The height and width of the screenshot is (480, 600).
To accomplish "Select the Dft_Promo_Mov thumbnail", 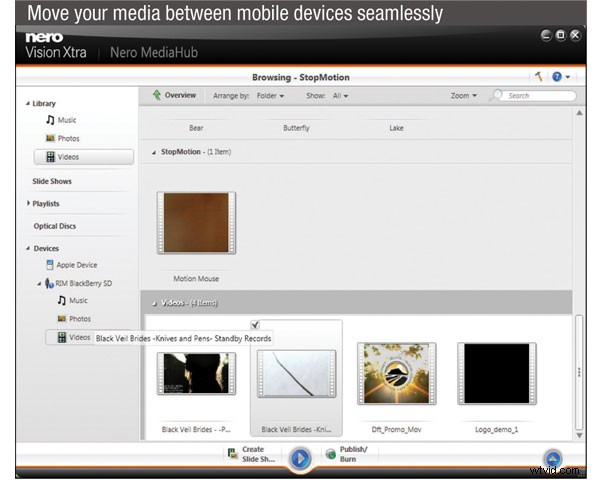I will pos(397,374).
